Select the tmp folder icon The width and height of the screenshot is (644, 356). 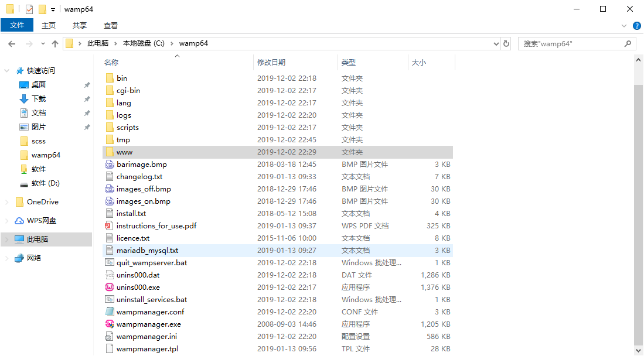pos(109,139)
